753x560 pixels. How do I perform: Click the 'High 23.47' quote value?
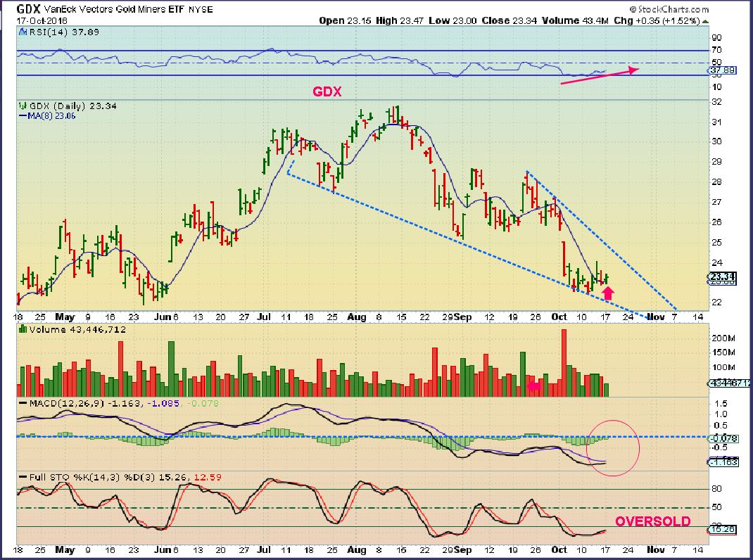tap(400, 20)
